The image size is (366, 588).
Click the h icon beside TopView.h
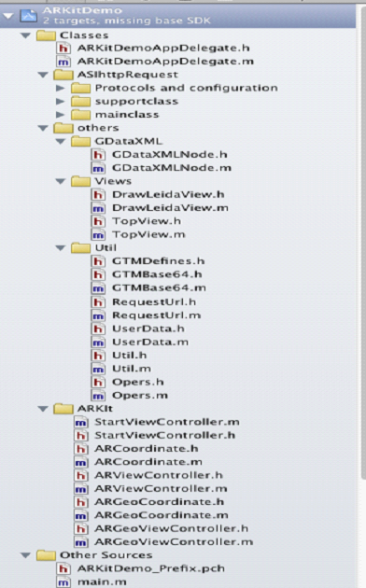point(98,221)
